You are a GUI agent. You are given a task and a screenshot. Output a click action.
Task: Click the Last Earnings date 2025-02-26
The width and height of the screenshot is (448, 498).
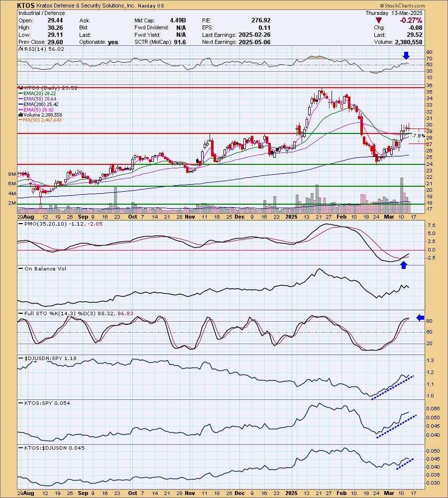point(255,35)
